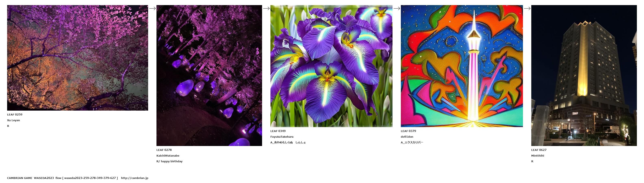
Task: Open the purple glowing lanterns photo
Action: pyautogui.click(x=209, y=75)
